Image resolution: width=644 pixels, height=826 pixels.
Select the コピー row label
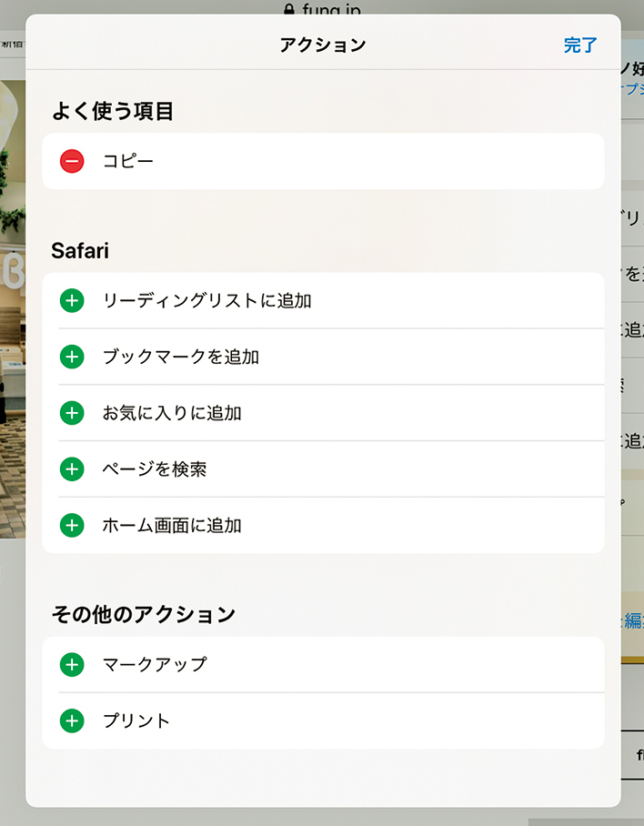pyautogui.click(x=128, y=161)
